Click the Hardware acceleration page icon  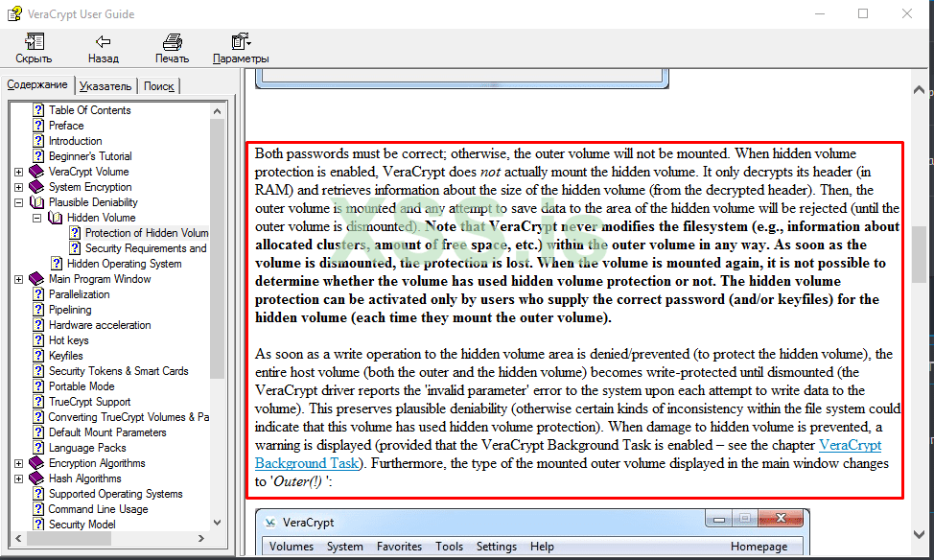tap(38, 325)
